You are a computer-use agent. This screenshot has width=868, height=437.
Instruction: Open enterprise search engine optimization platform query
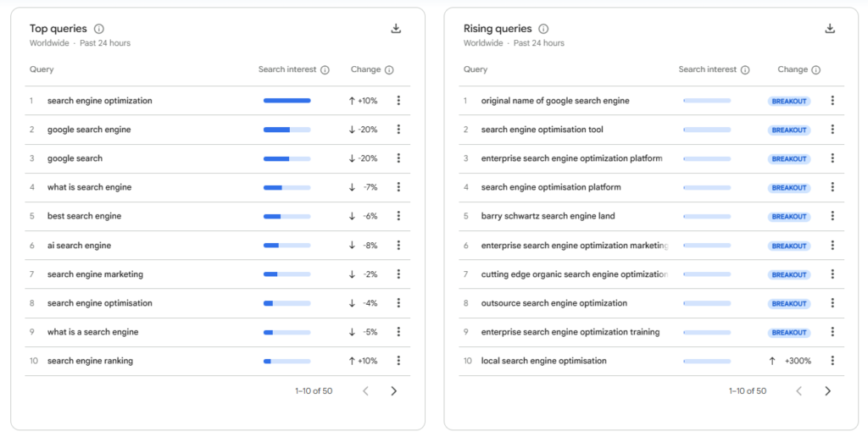pyautogui.click(x=572, y=158)
